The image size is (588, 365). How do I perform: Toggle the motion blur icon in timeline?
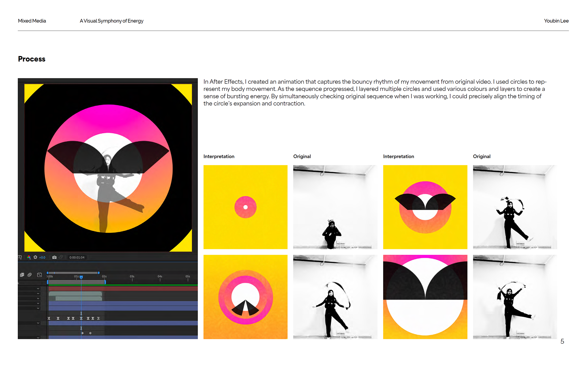(30, 275)
